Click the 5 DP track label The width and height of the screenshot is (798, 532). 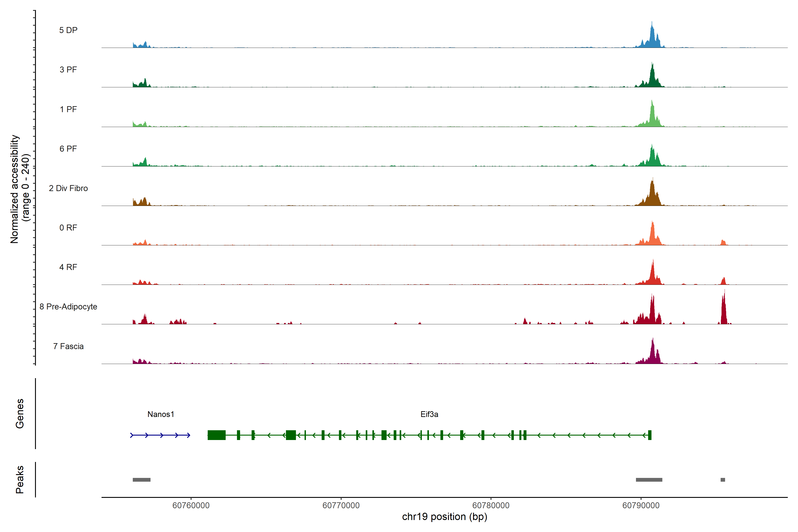68,30
